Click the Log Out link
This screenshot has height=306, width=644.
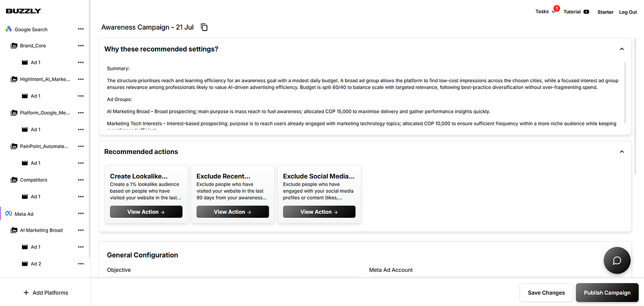click(628, 12)
